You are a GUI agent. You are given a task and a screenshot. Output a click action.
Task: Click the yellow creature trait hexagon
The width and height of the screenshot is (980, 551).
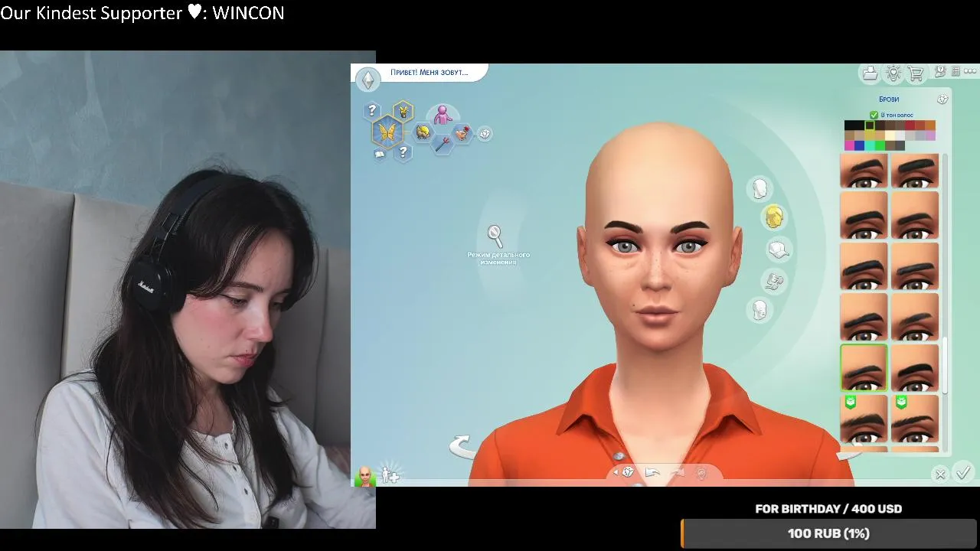423,132
